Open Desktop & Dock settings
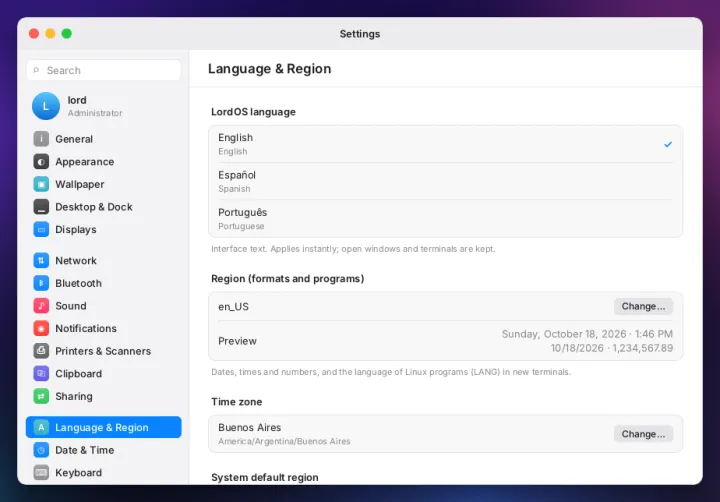Screen dimensions: 720x502 (103, 207)
